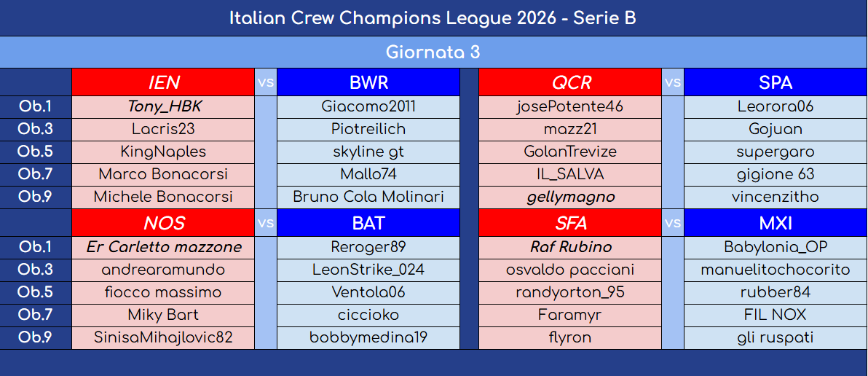Click the SPA blue team header
Viewport: 868px width, 376px height.
click(x=776, y=82)
